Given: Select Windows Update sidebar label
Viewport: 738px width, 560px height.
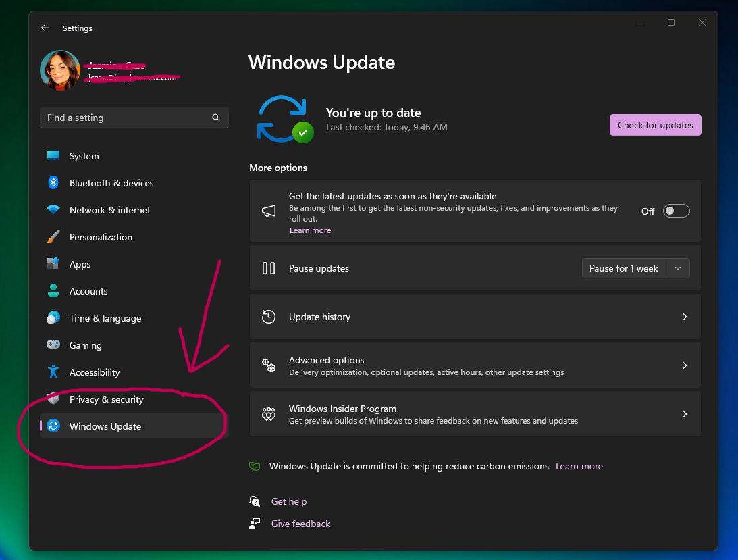Looking at the screenshot, I should (x=105, y=426).
